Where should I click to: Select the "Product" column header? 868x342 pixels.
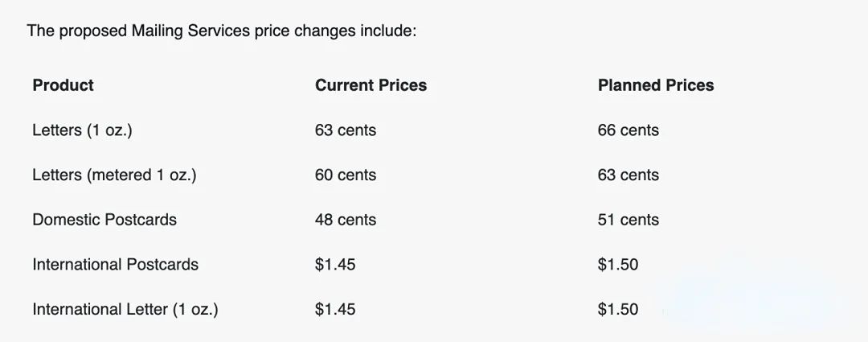point(63,85)
